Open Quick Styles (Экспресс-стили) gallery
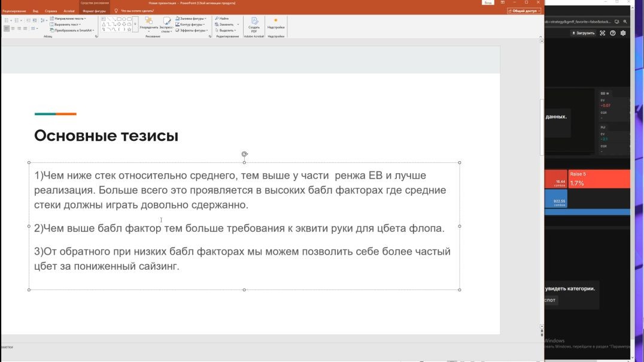Screen dimensions: 644x362 [166, 24]
